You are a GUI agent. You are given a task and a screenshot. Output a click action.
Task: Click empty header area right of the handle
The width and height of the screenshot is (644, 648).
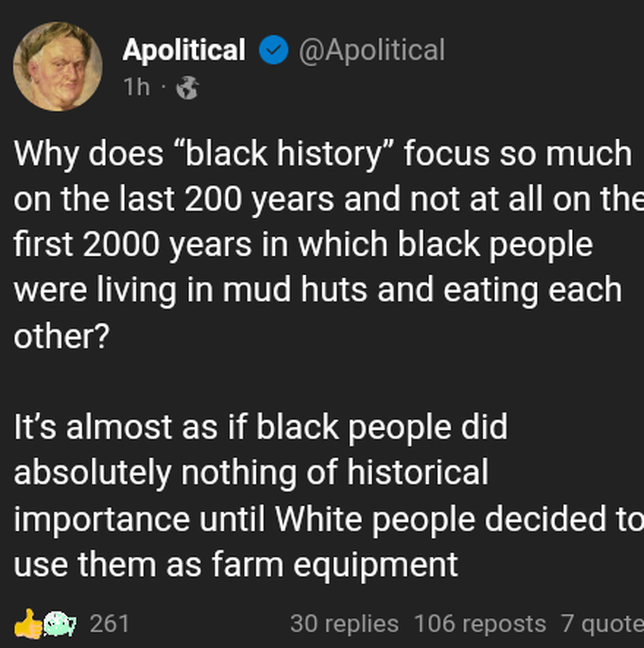tap(545, 51)
